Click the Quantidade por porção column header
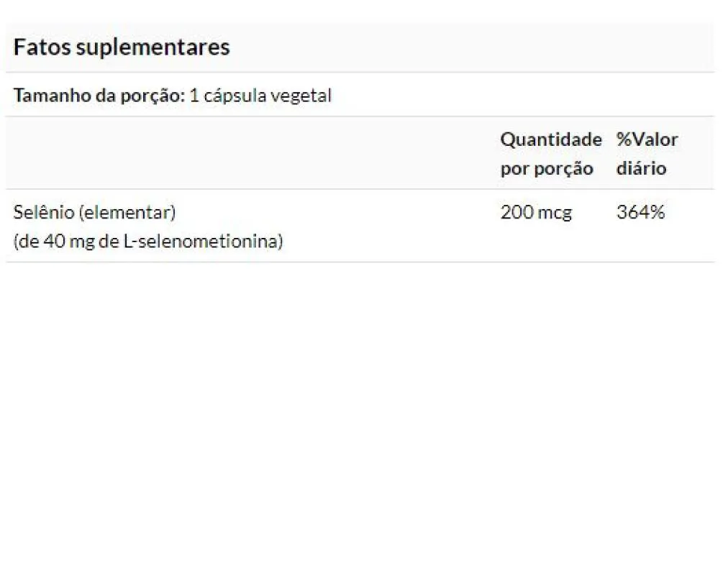 551,154
